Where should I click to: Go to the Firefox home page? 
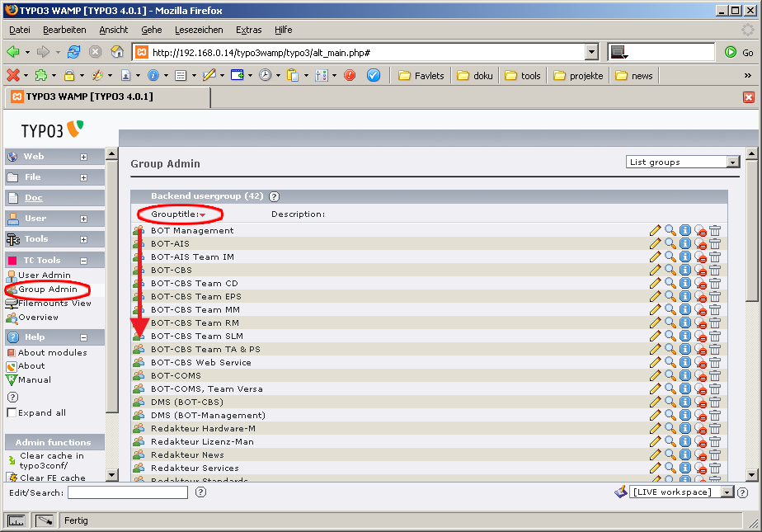tap(117, 52)
